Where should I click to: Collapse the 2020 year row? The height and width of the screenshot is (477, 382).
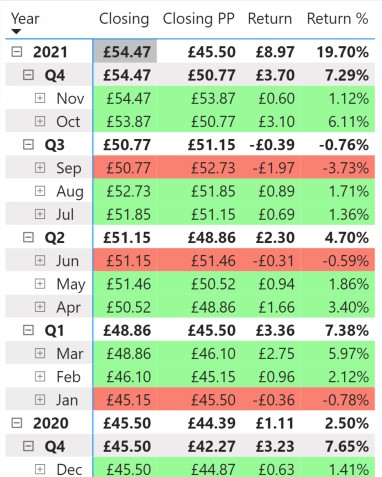17,423
